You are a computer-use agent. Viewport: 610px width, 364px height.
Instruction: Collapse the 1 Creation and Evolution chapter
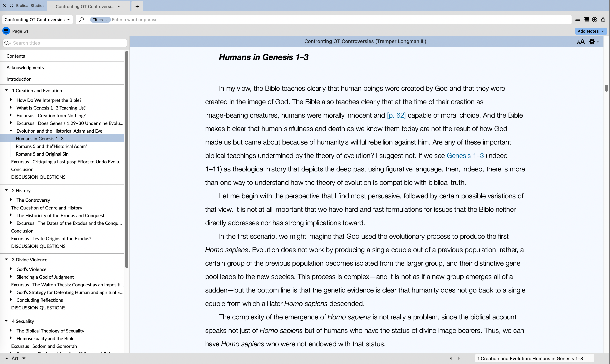[x=6, y=90]
